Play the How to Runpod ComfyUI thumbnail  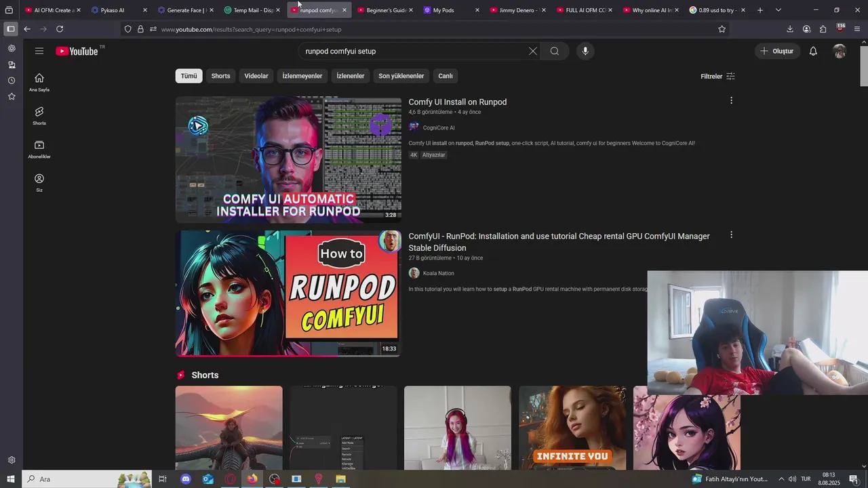(x=288, y=293)
